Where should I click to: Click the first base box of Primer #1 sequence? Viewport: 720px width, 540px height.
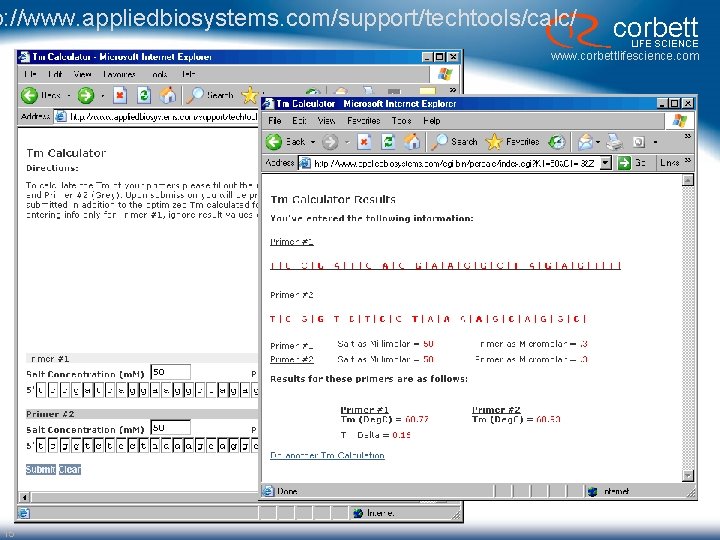point(41,391)
